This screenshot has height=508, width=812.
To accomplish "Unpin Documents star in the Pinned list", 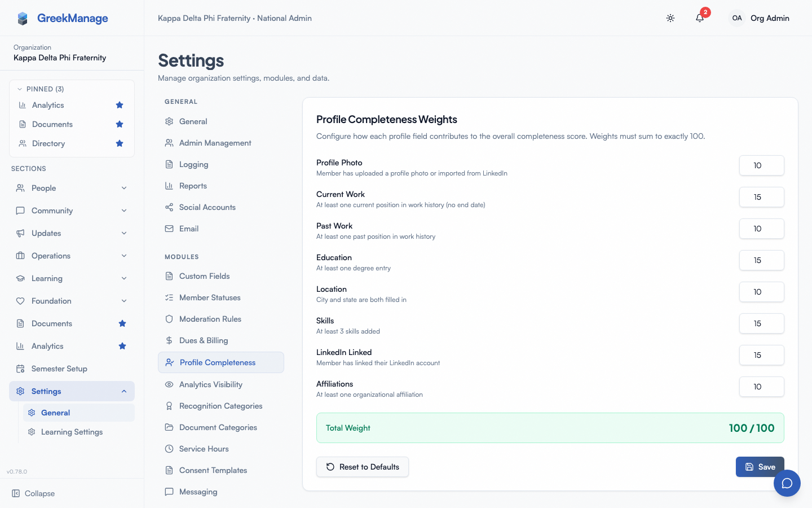I will 120,124.
